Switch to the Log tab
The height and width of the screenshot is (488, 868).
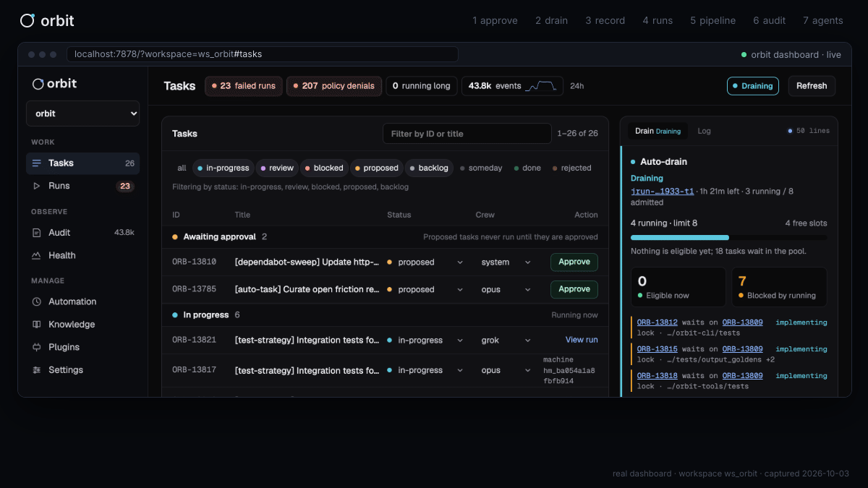704,131
